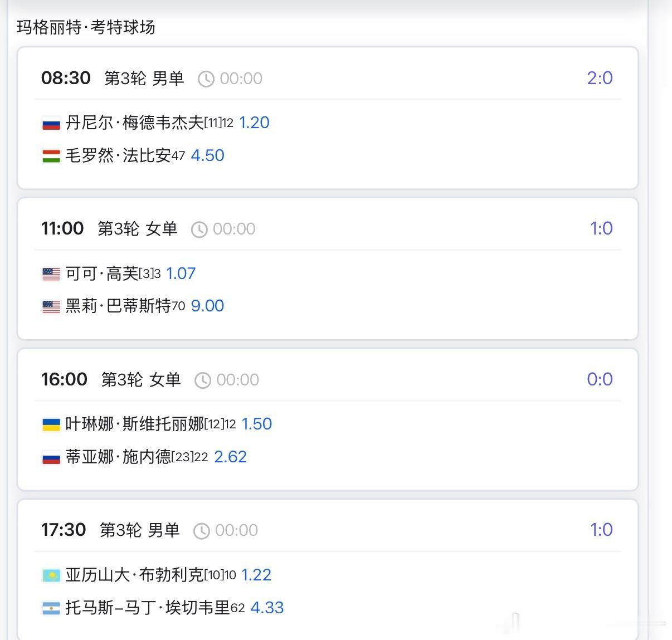Open player 叶琳娜·斯维托丽娜

point(134,424)
